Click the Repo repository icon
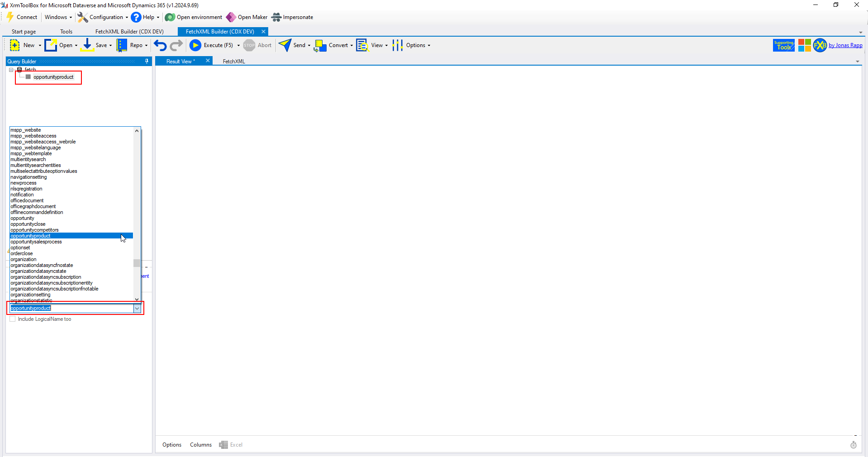This screenshot has height=457, width=868. (x=122, y=45)
